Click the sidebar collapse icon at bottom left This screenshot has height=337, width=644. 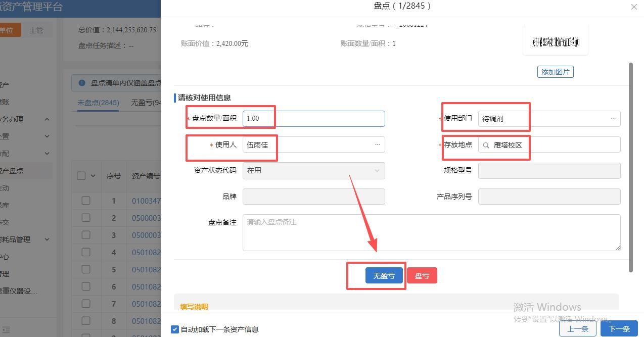pos(6,330)
